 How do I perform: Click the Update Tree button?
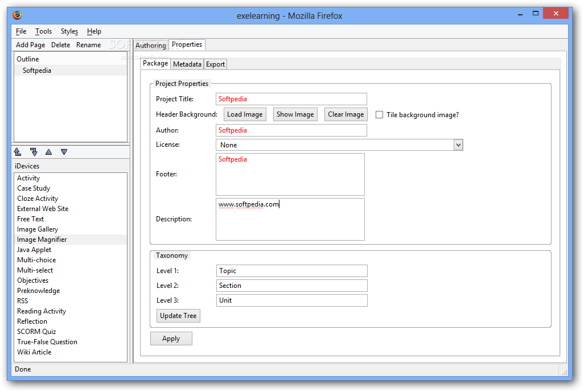tap(178, 316)
